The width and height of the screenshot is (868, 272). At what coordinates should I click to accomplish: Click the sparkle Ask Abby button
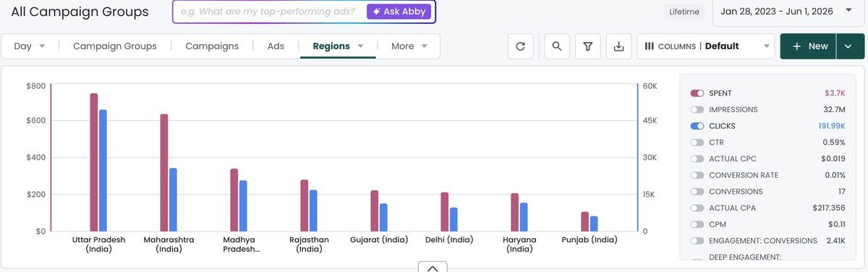point(399,12)
